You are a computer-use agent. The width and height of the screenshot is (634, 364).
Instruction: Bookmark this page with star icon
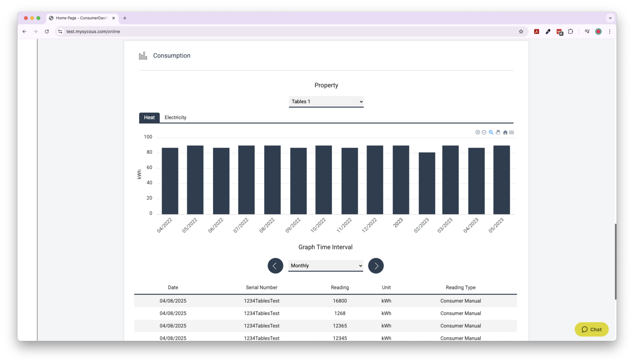pos(521,32)
